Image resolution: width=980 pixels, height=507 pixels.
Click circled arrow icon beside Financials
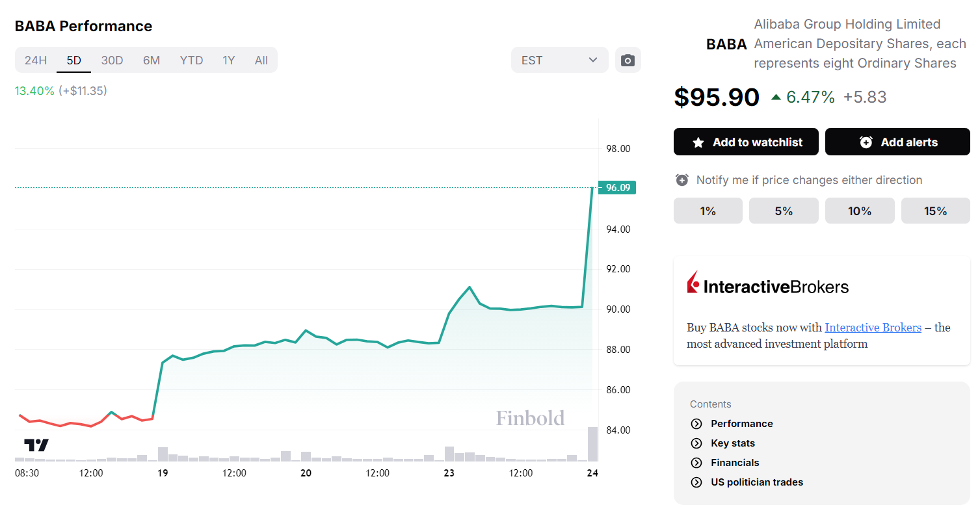point(696,463)
